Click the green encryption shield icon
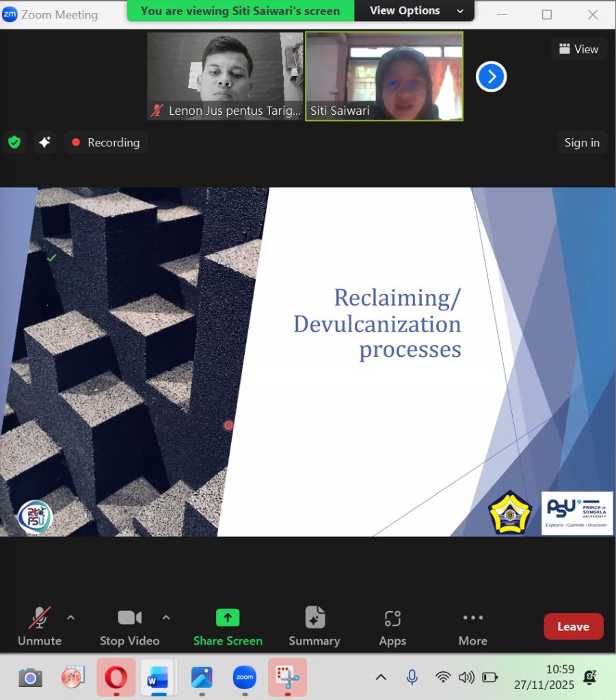This screenshot has height=700, width=616. 14,142
